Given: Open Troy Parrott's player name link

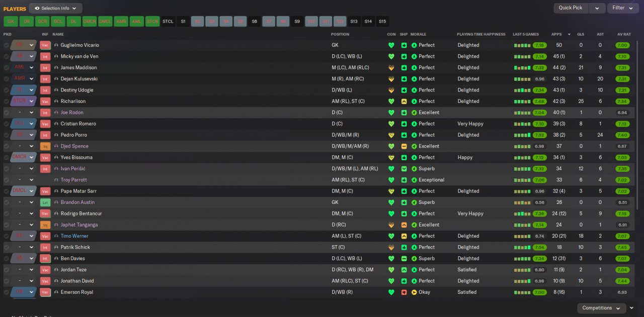Looking at the screenshot, I should pyautogui.click(x=73, y=180).
